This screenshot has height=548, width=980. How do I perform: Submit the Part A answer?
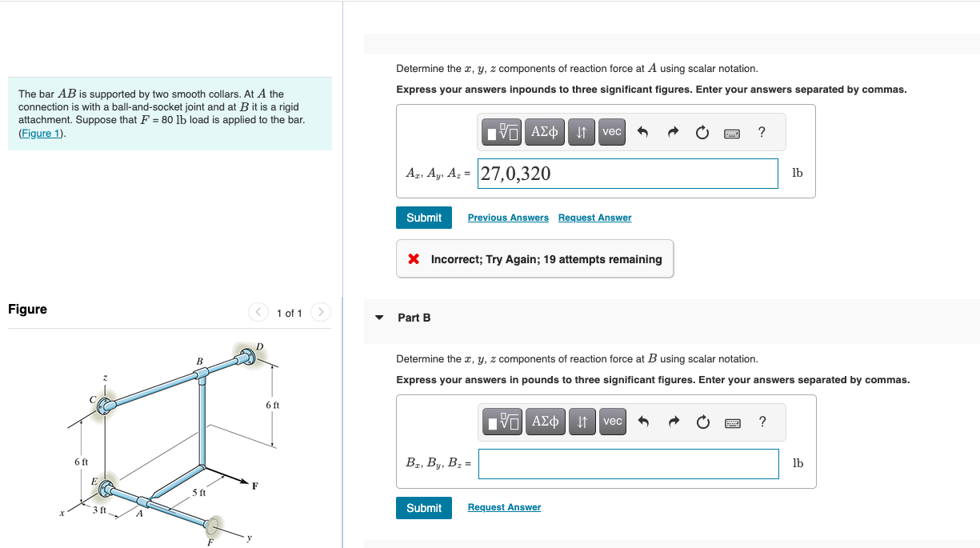click(x=423, y=217)
